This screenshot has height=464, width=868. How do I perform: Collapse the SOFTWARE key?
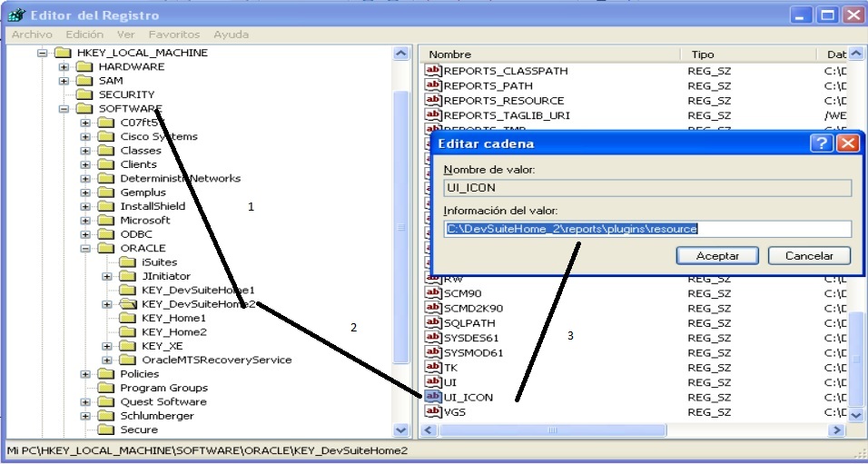click(64, 109)
